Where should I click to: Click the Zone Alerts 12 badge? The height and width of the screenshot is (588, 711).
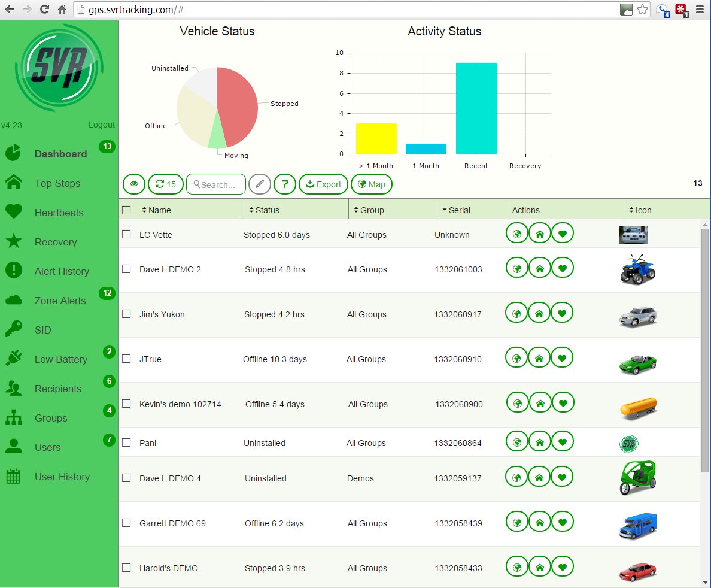coord(108,293)
